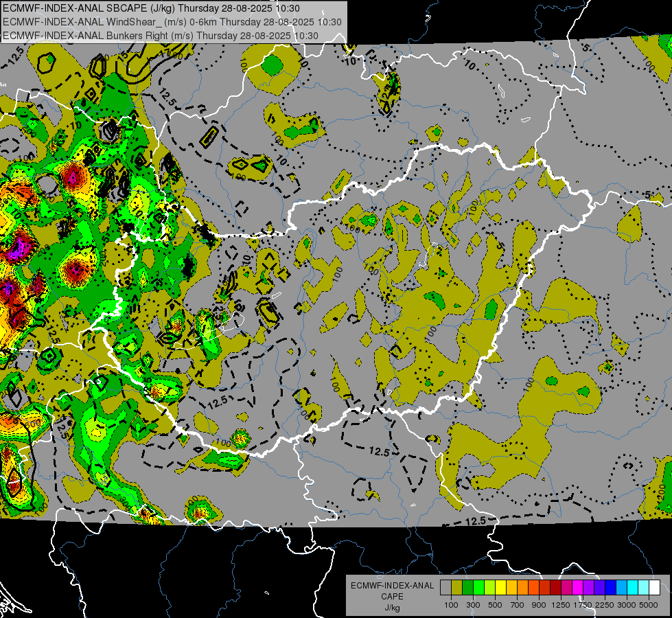The image size is (672, 618).
Task: Click the legend value 3000
Action: click(627, 605)
